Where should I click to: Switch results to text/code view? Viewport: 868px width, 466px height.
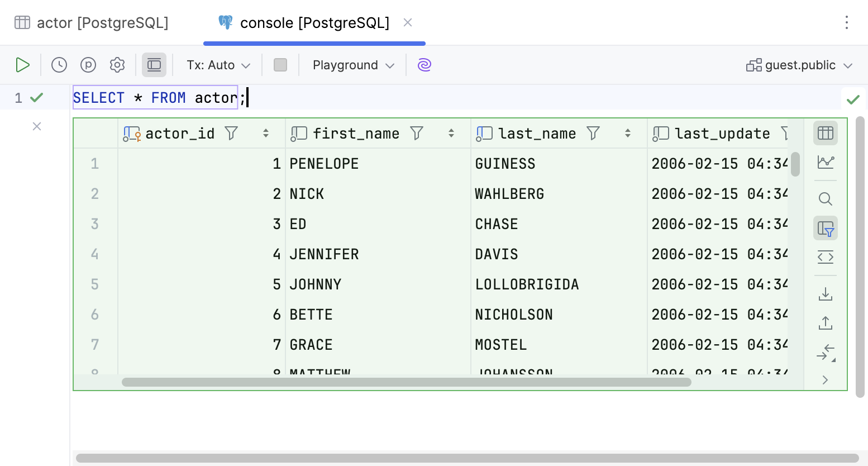tap(825, 257)
